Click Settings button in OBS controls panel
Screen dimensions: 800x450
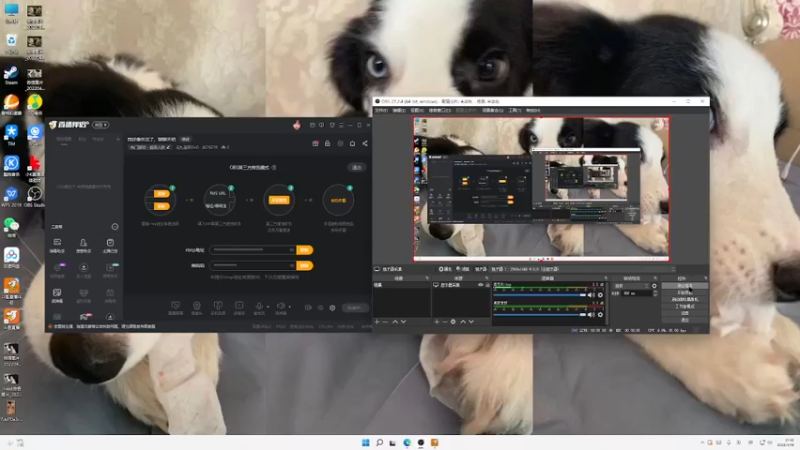click(x=685, y=313)
